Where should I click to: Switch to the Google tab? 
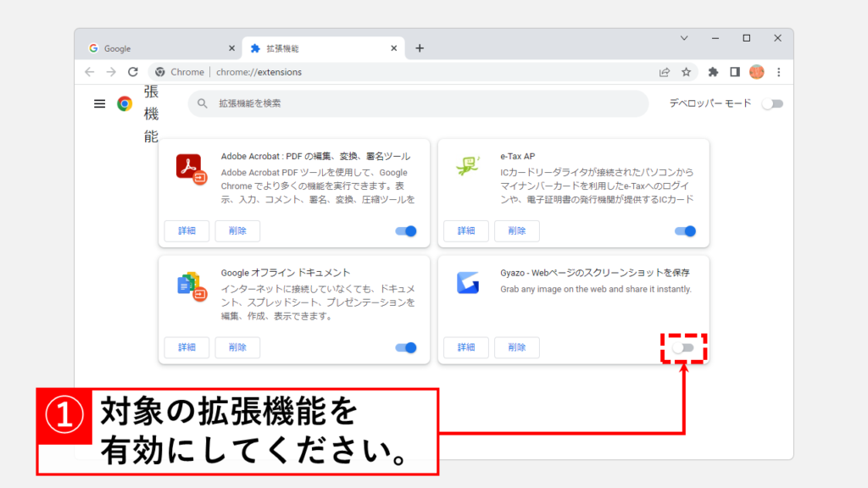coord(157,48)
